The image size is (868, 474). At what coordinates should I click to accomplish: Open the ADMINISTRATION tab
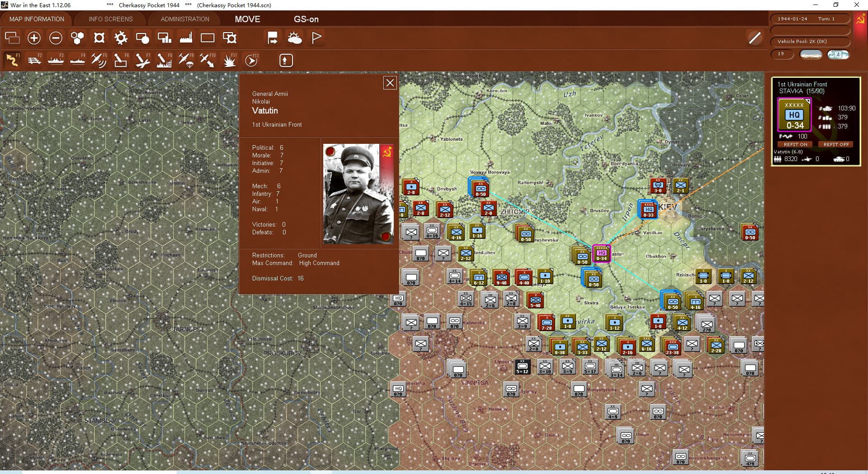coord(185,19)
